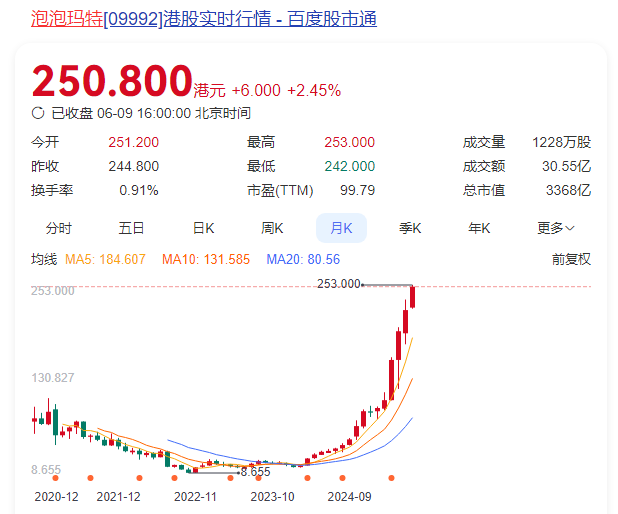Switch to the 季K chart tab

click(410, 228)
